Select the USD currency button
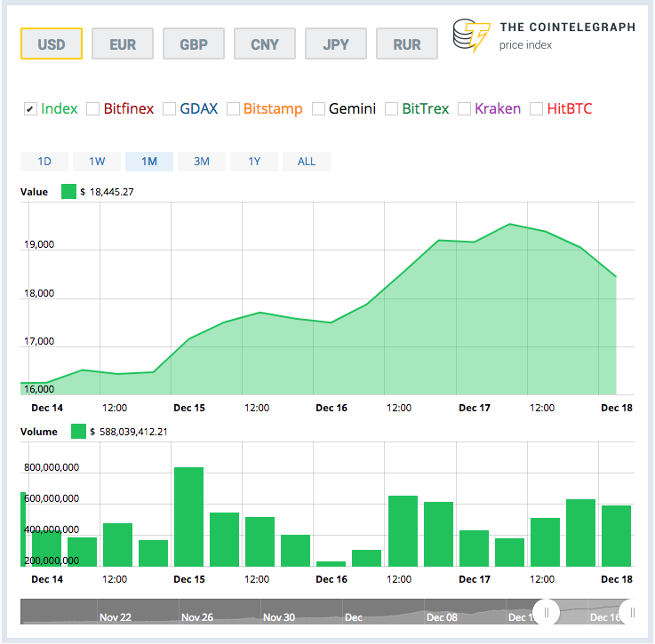The width and height of the screenshot is (655, 644). click(52, 44)
